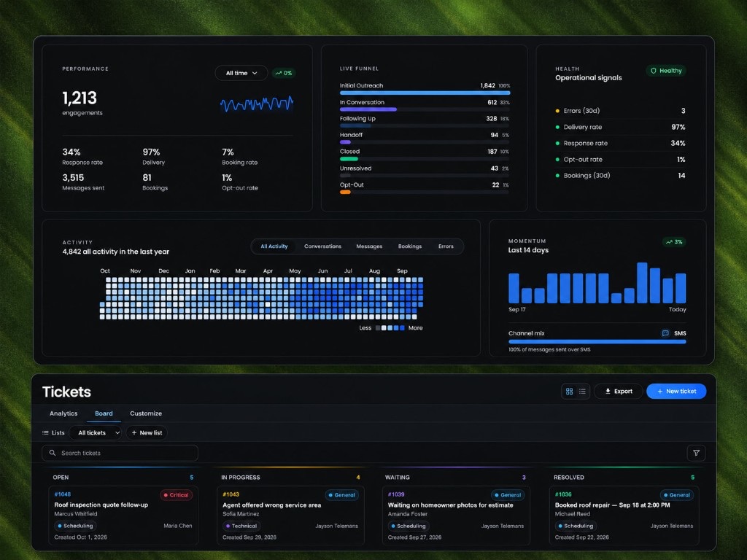Click the Resolved column header
Image resolution: width=747 pixels, height=560 pixels.
[x=569, y=477]
